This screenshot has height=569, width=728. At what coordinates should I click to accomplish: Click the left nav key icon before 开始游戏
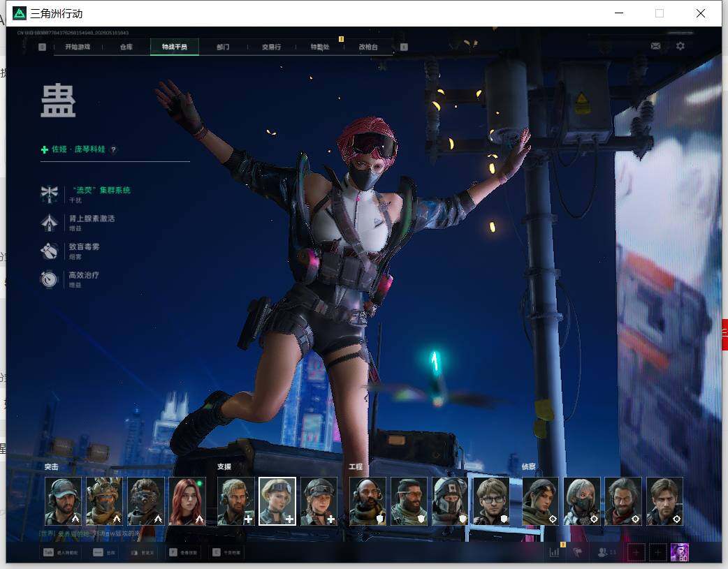(42, 47)
